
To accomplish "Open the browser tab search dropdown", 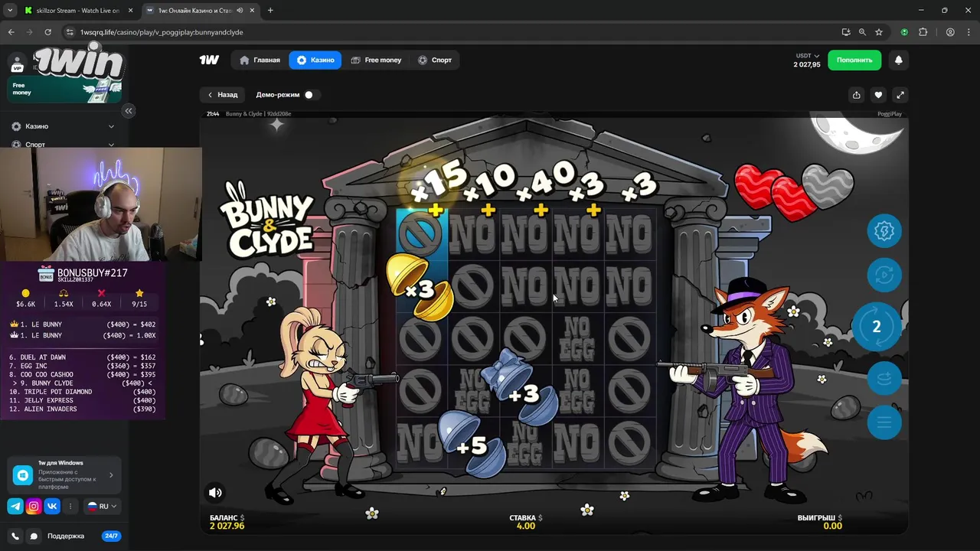I will tap(9, 11).
